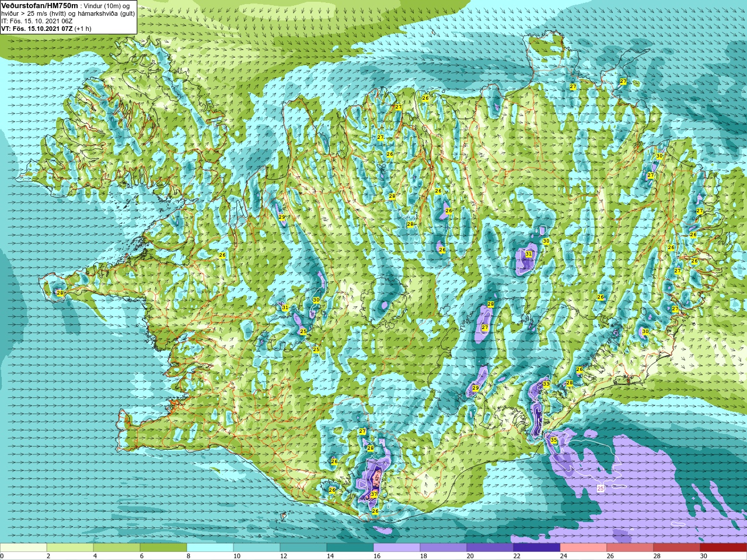The image size is (747, 560).
Task: Select the 2–4 m/s light green legend swatch
Action: click(x=70, y=548)
